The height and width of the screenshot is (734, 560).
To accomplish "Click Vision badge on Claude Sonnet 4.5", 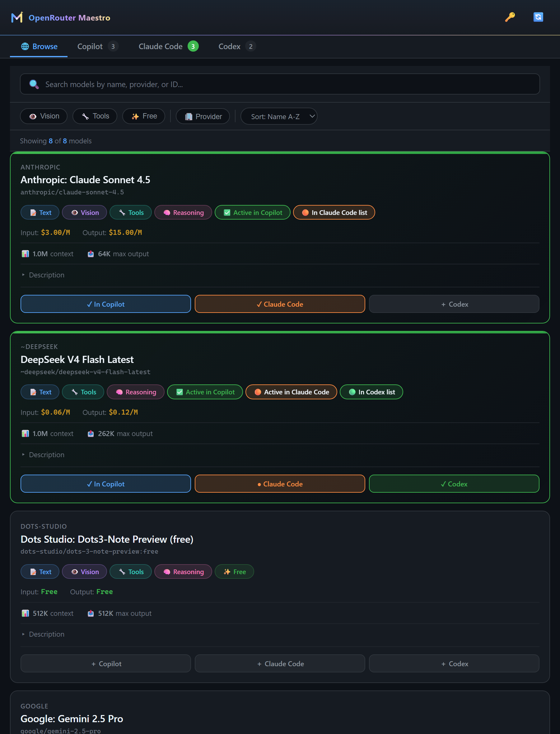I will 84,212.
